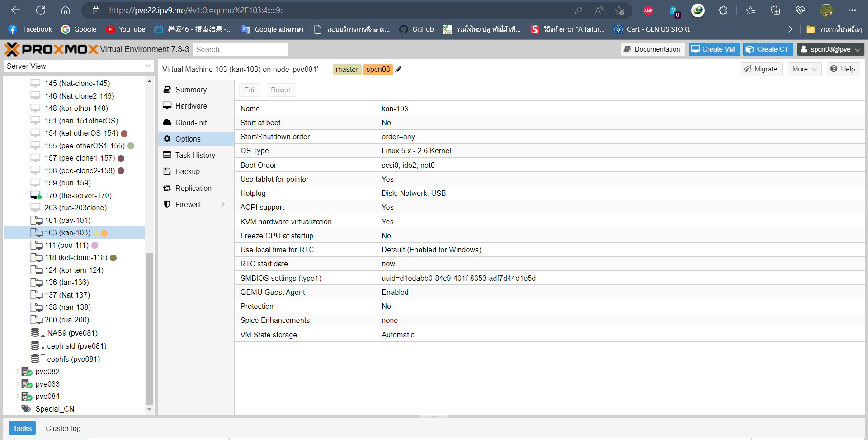Switch to the Cluster log tab
The width and height of the screenshot is (868, 440).
(63, 428)
